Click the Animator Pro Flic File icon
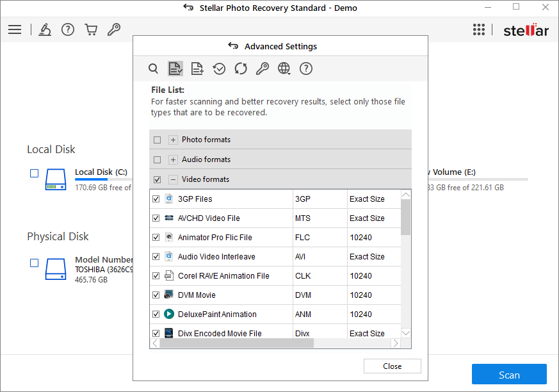The image size is (559, 392). [169, 237]
